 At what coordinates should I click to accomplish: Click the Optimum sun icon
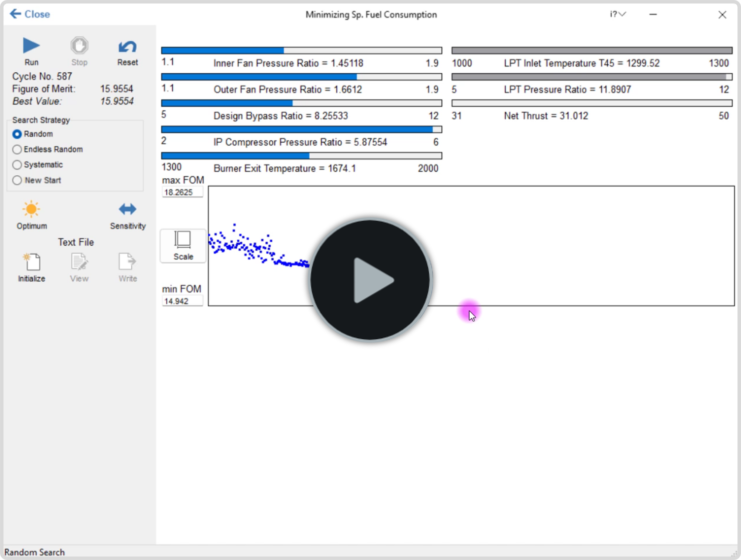click(31, 209)
